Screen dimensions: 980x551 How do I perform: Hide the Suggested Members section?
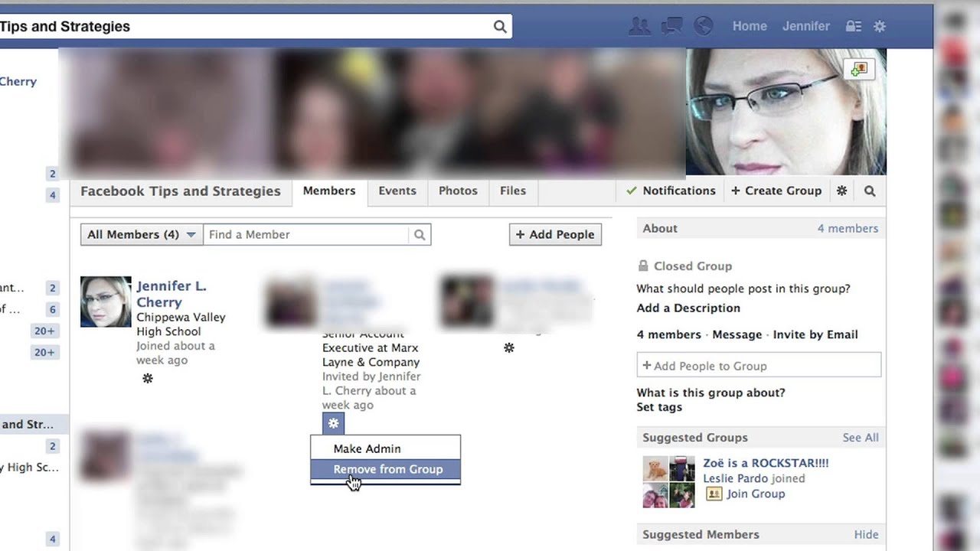pos(866,535)
